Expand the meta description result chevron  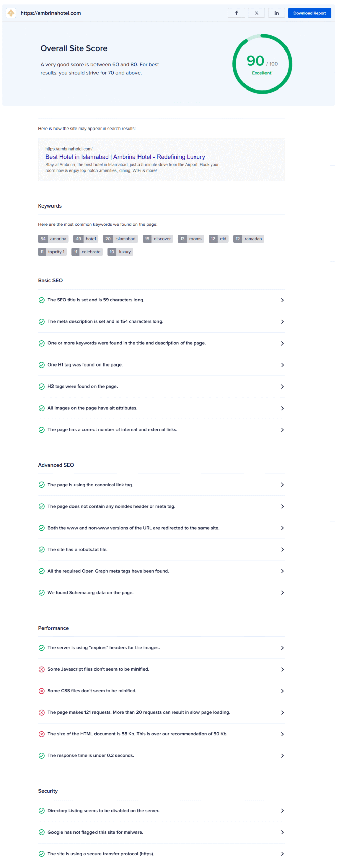coord(282,322)
